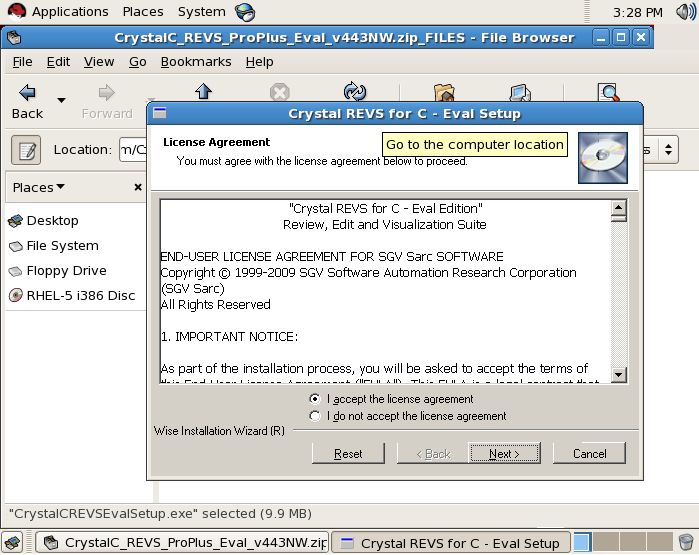Click the 3:28 PM clock
Viewport: 699px width, 555px height.
pos(637,12)
